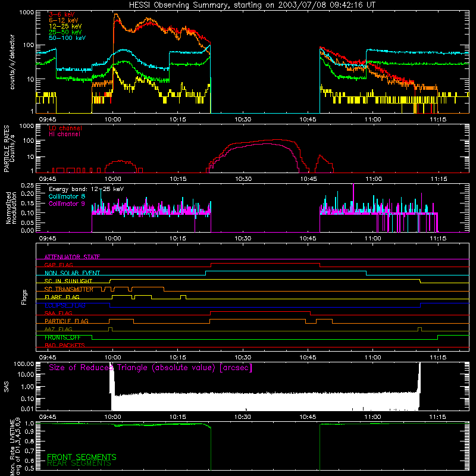The height and width of the screenshot is (476, 476).
Task: Click the REAR SEGMENTS legend entry
Action: click(x=79, y=464)
